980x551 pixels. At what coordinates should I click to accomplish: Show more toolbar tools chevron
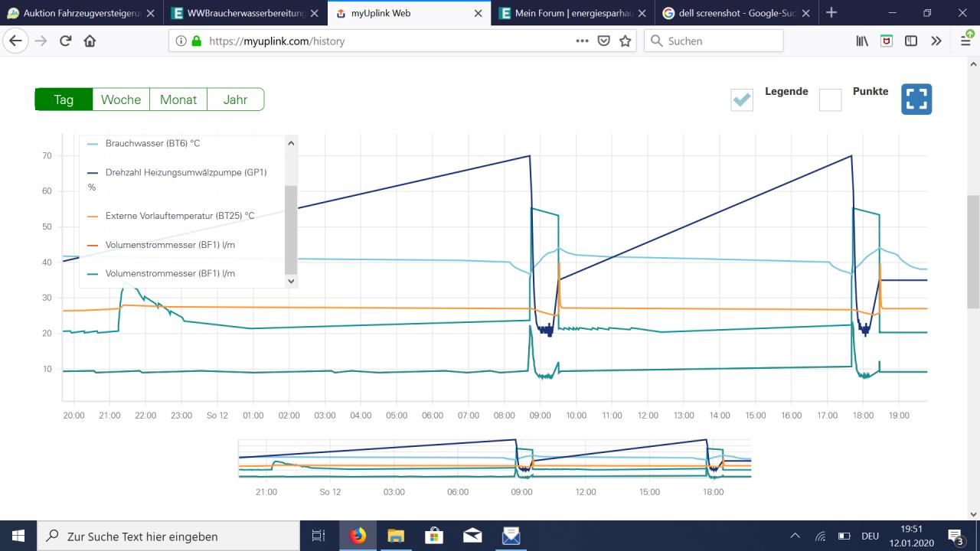click(x=936, y=41)
